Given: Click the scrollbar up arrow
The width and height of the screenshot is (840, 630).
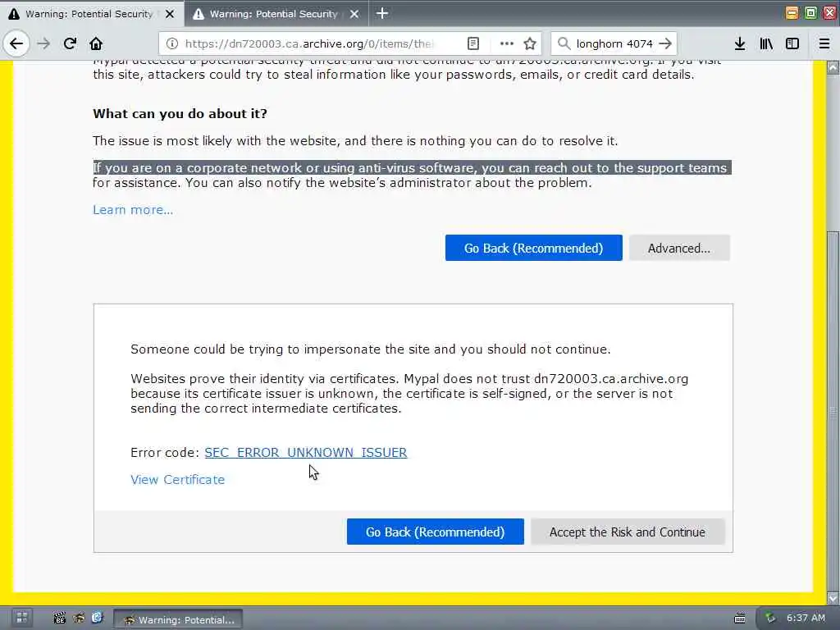Looking at the screenshot, I should point(833,67).
